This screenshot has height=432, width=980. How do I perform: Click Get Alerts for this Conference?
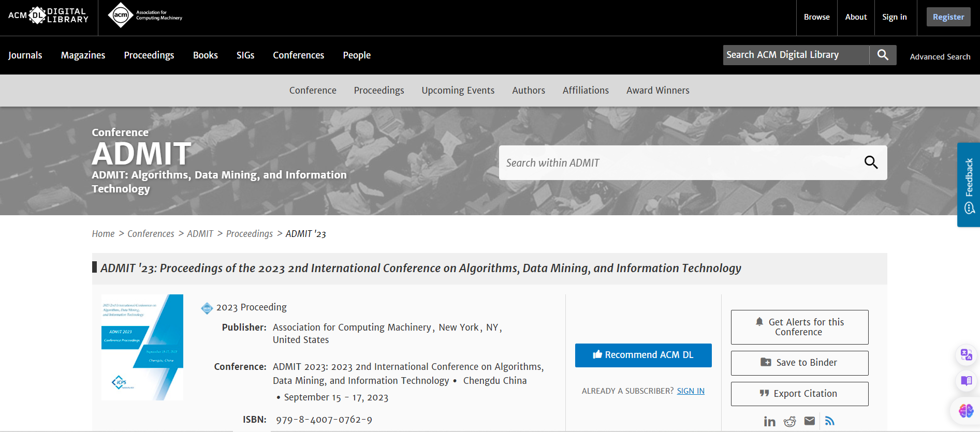[799, 327]
